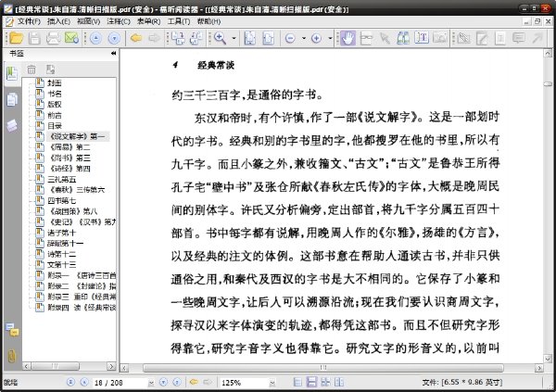Open the 文件(F) menu

tap(29, 21)
